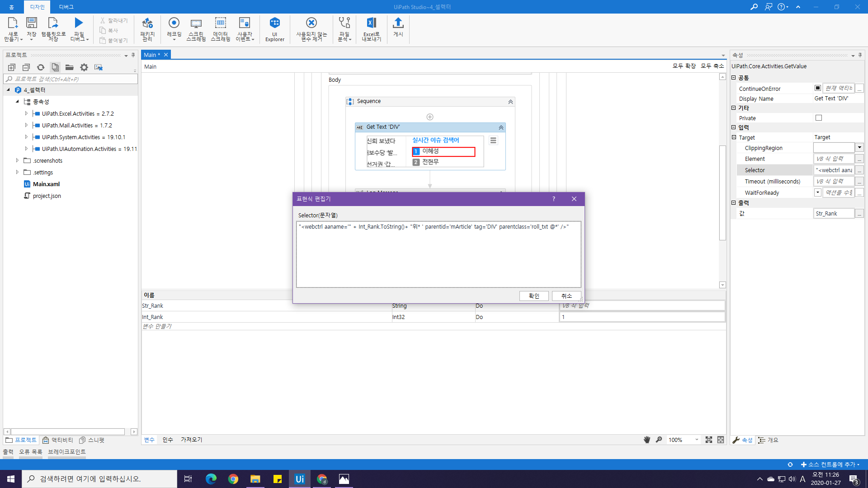Open Manage Packages (패키지 관리)

click(x=147, y=29)
